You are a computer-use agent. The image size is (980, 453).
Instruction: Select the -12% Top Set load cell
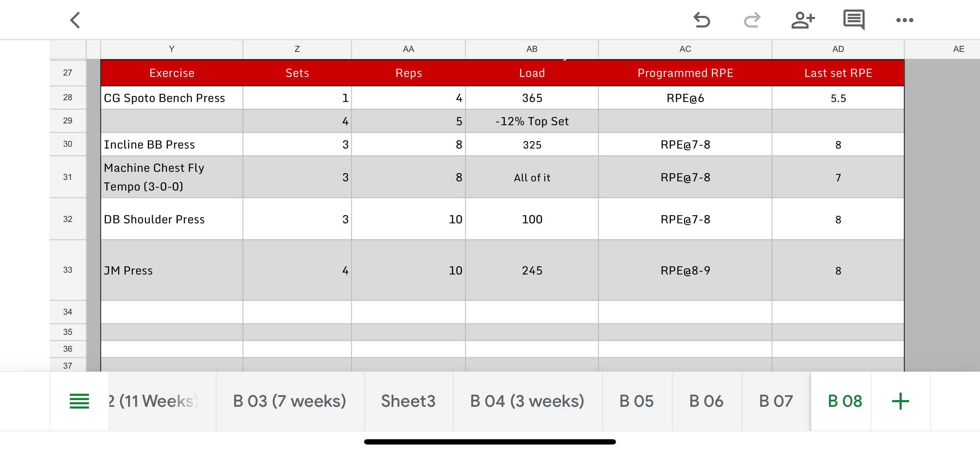(532, 121)
